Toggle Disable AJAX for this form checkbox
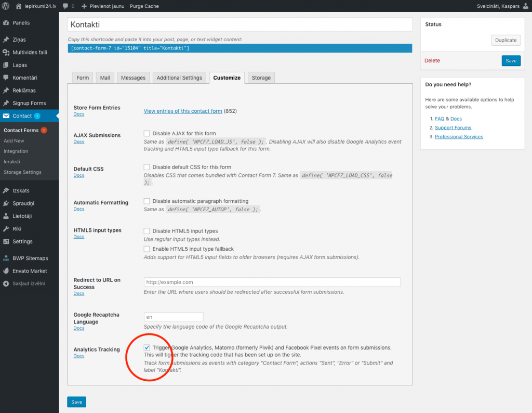The image size is (532, 413). coord(147,133)
